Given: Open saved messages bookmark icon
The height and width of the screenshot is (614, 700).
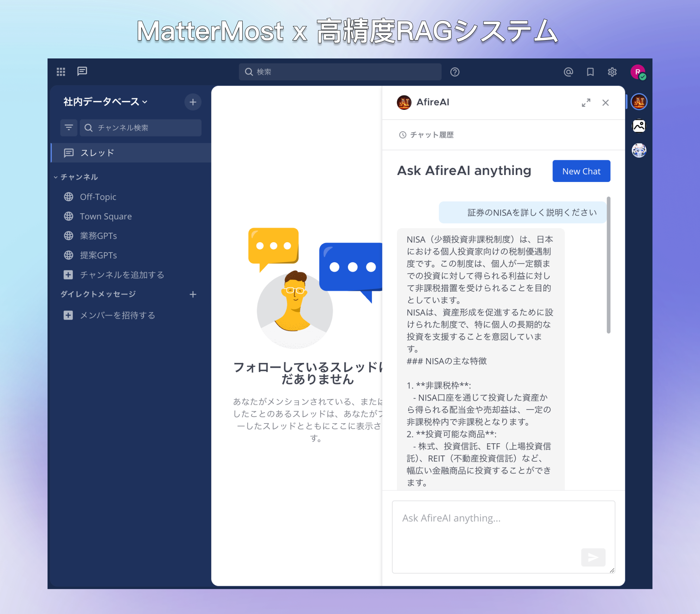Looking at the screenshot, I should click(590, 72).
